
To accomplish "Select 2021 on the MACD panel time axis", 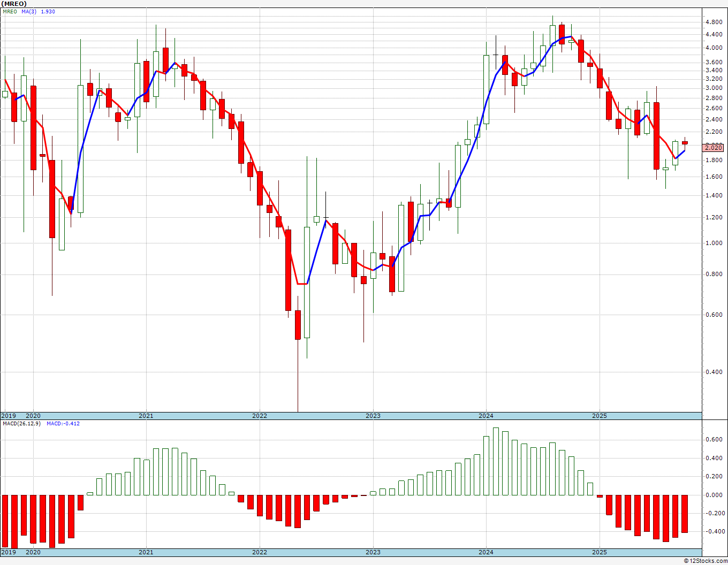I will tap(146, 553).
